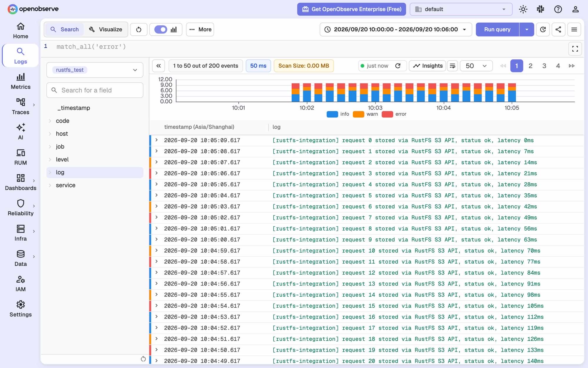Open the Home page in sidebar
Image resolution: width=588 pixels, height=368 pixels.
[20, 31]
